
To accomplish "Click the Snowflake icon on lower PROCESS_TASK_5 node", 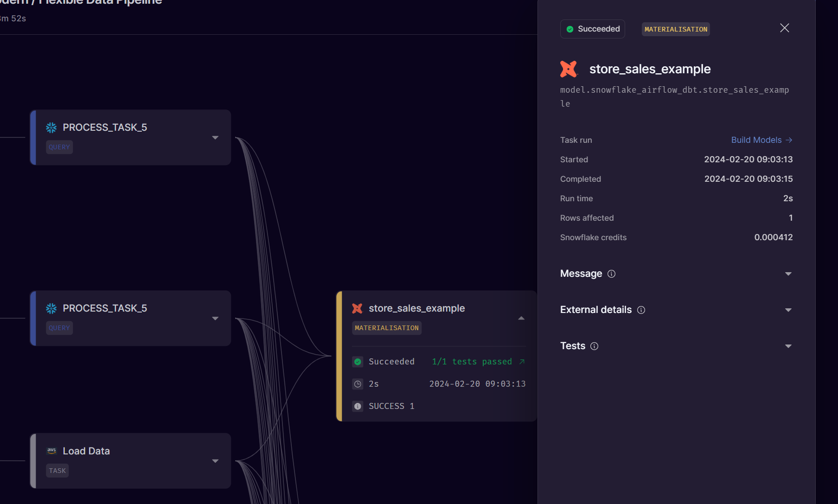I will pos(51,308).
